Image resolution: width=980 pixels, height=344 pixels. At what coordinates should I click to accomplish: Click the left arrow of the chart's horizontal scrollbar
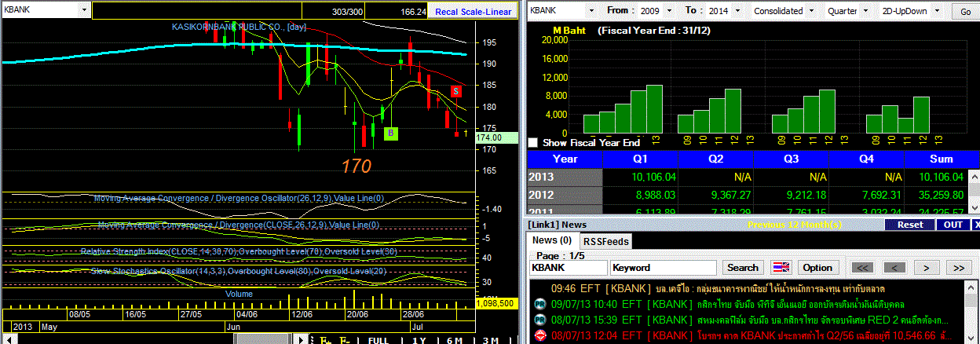[10, 340]
